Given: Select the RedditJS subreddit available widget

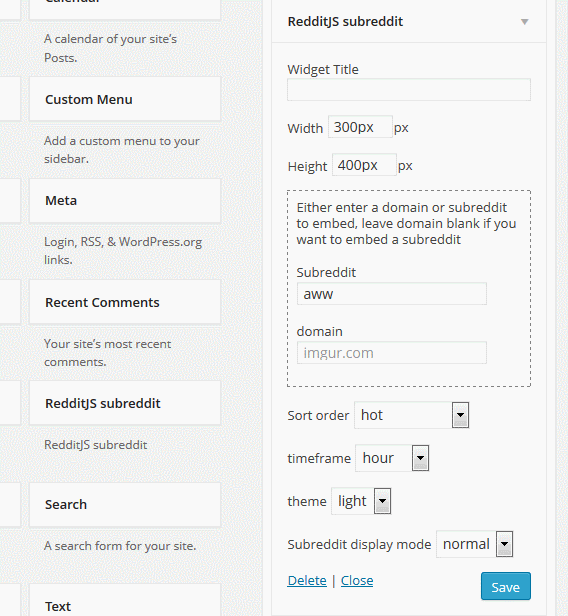Looking at the screenshot, I should (x=125, y=403).
